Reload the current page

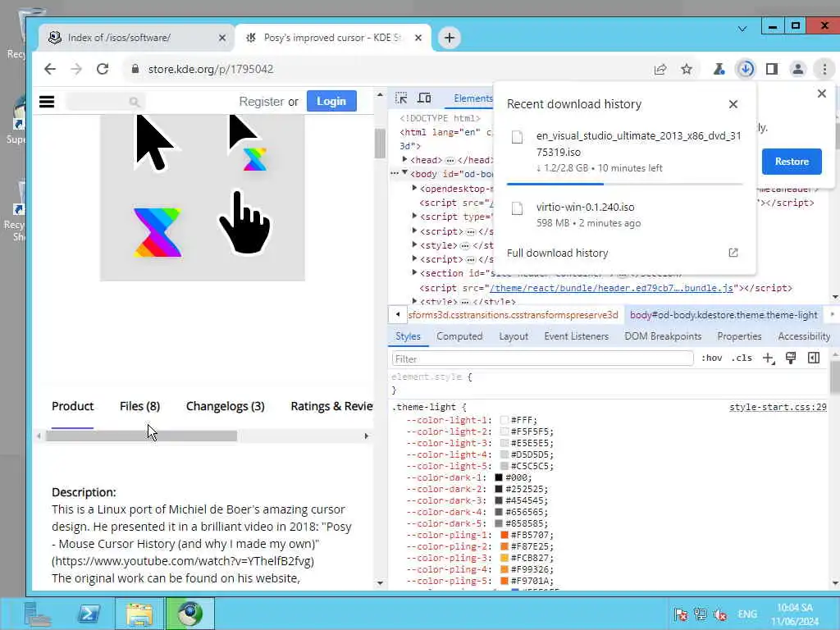coord(103,69)
